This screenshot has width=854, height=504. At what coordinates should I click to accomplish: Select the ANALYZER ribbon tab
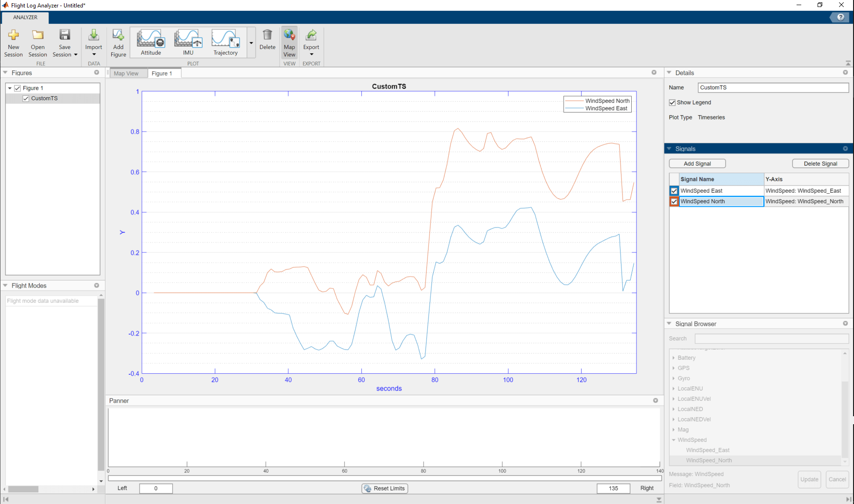25,17
